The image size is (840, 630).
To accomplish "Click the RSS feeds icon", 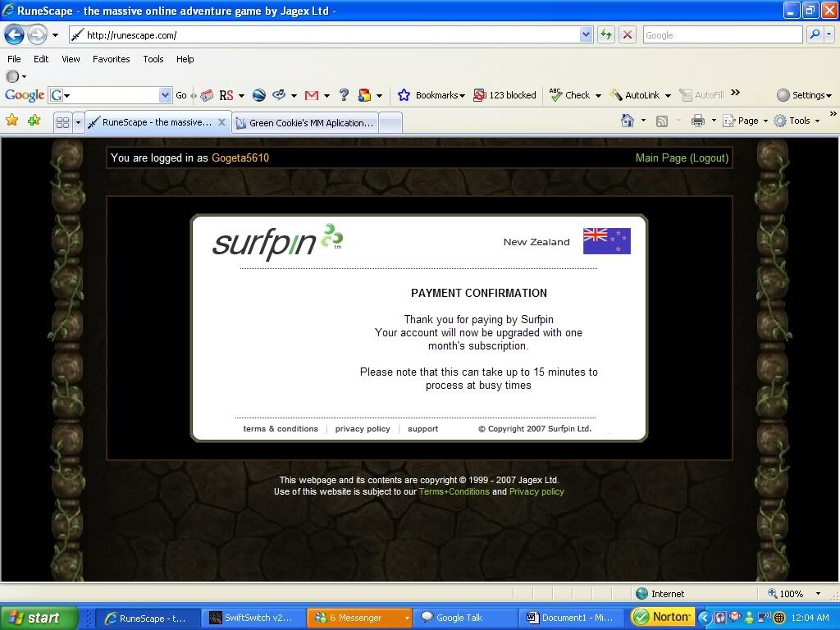I will click(x=662, y=121).
